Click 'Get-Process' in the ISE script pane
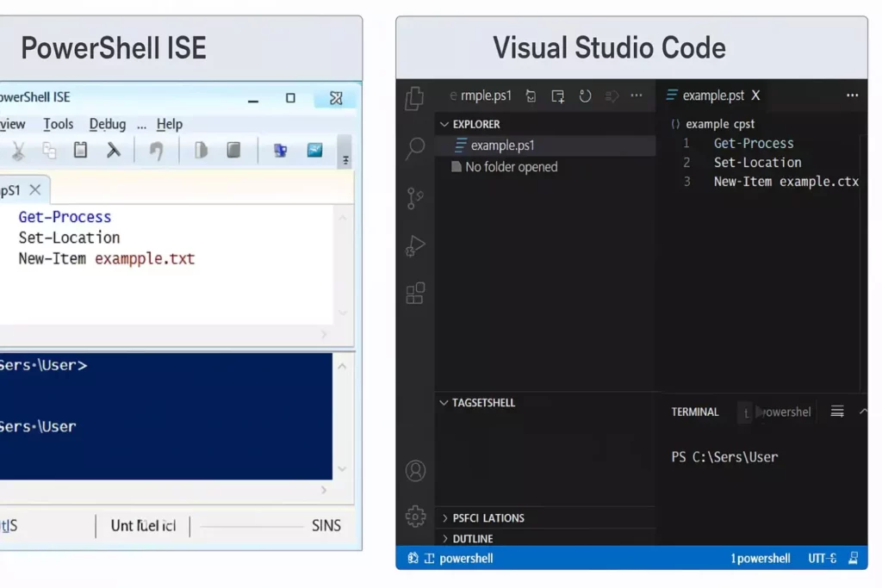This screenshot has width=882, height=588. 65,217
